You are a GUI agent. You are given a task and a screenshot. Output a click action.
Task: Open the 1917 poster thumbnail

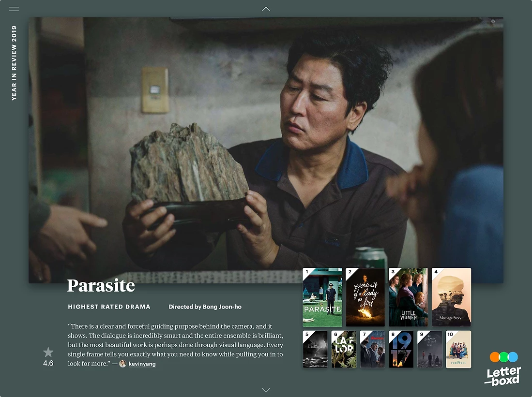pyautogui.click(x=401, y=349)
